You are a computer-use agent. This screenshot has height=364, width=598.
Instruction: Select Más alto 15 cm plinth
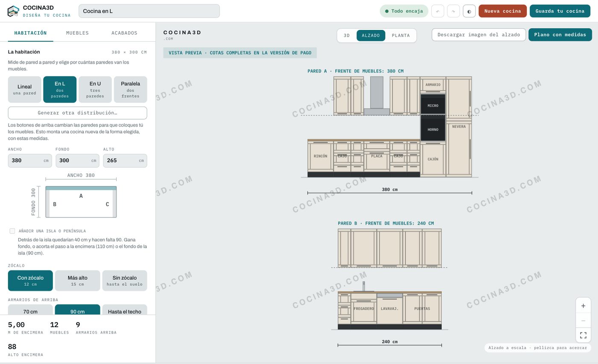click(x=77, y=280)
